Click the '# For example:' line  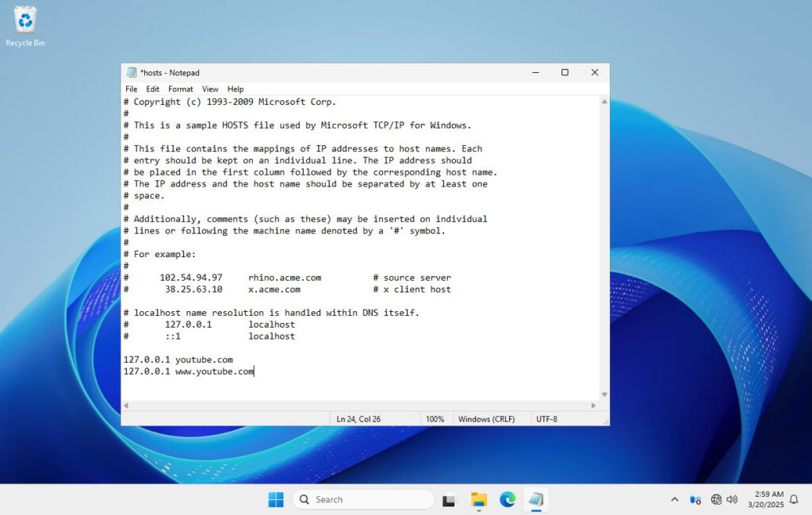coord(159,255)
